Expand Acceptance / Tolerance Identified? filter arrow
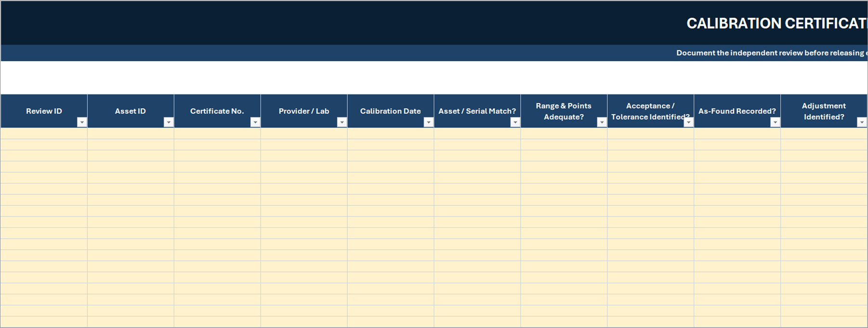Viewport: 868px width, 328px height. pyautogui.click(x=689, y=123)
